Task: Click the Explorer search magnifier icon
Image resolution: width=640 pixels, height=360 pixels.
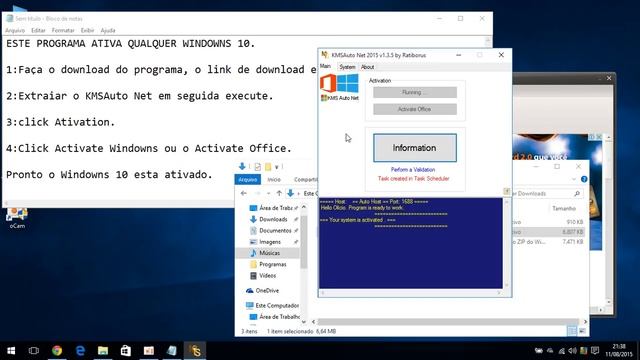Action: (577, 193)
